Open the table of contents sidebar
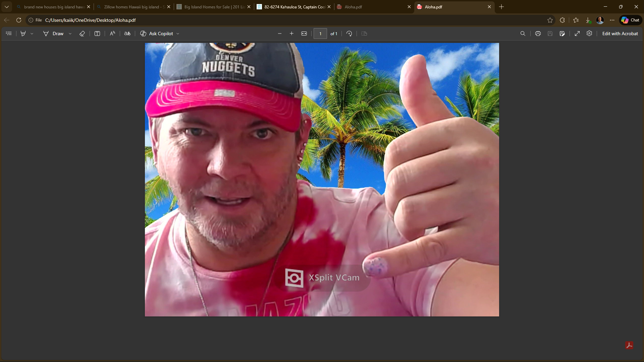The height and width of the screenshot is (362, 644). click(9, 34)
